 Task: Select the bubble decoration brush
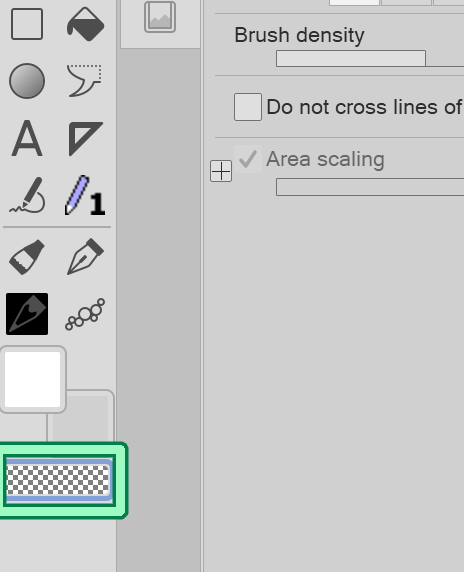coord(85,314)
